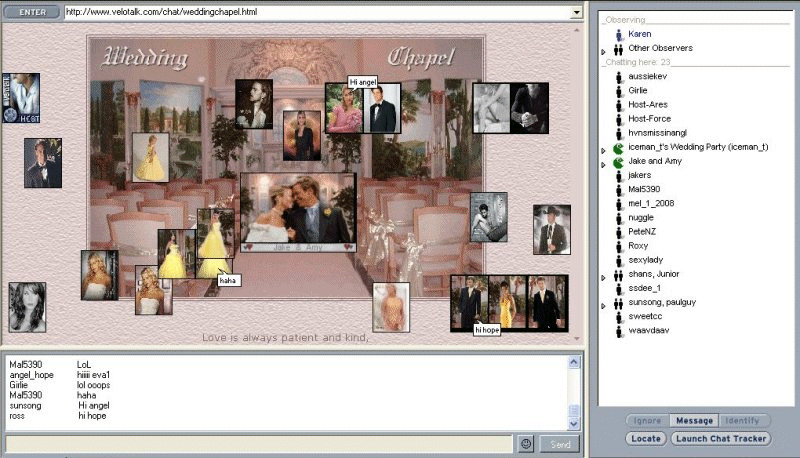This screenshot has width=800, height=458.
Task: Open the URL address dropdown arrow
Action: (x=575, y=12)
